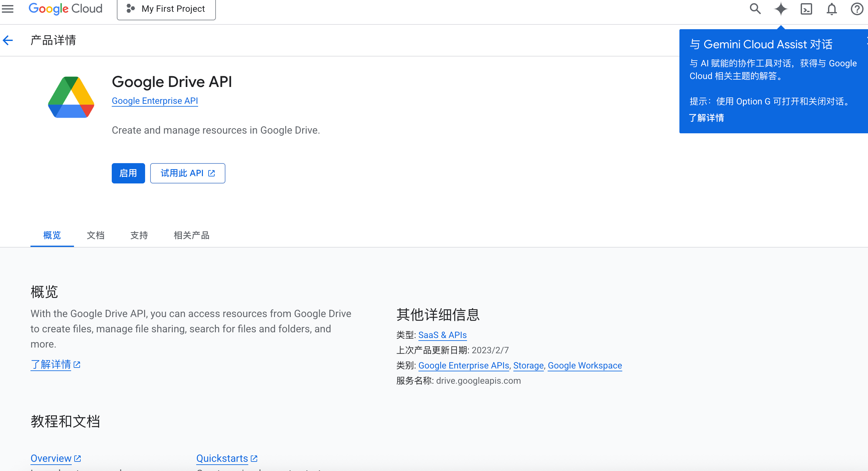The image size is (868, 471).
Task: Open the navigation hamburger menu
Action: tap(7, 9)
